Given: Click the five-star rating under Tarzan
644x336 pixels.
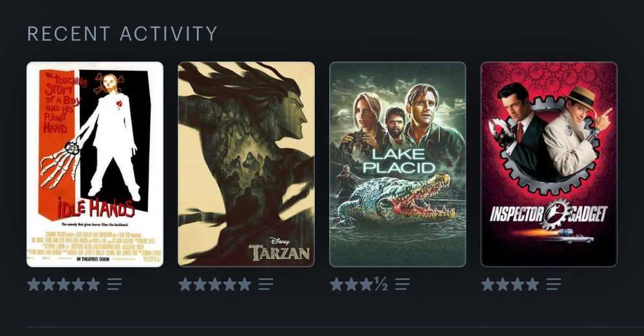Looking at the screenshot, I should pos(215,285).
